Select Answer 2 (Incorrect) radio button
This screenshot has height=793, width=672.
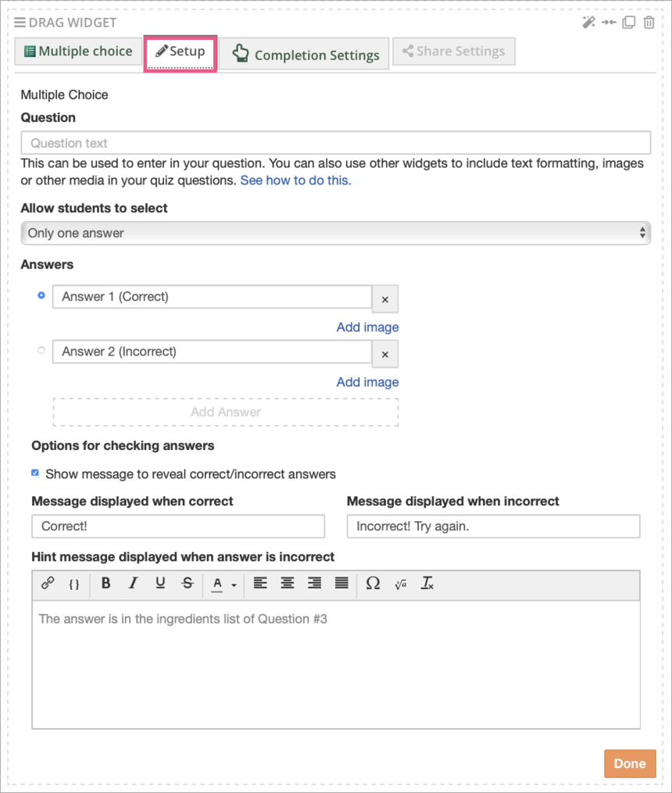pos(41,350)
